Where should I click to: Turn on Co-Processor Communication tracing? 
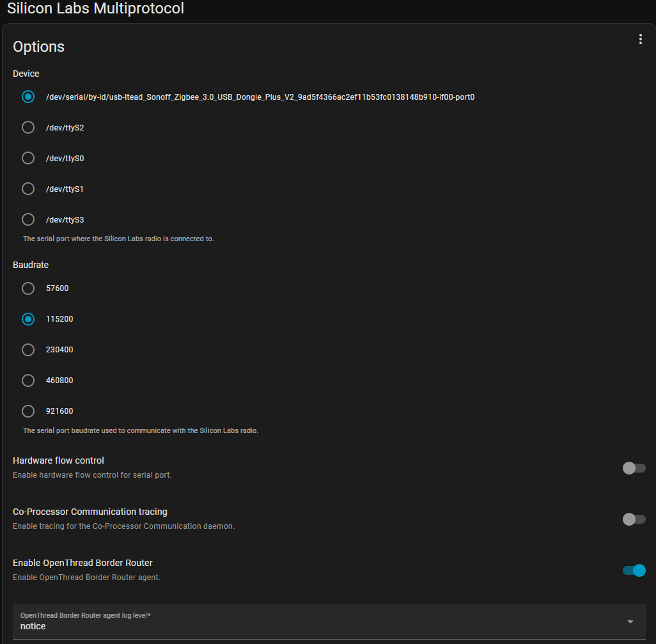[634, 519]
